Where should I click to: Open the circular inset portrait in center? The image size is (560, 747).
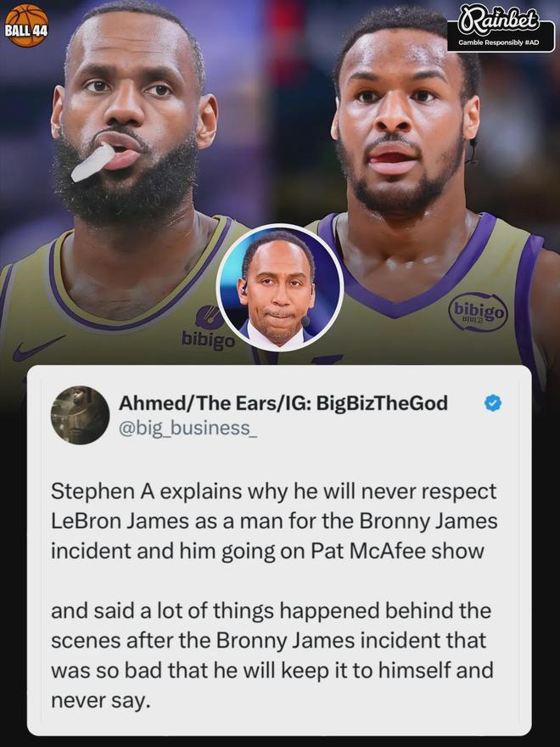click(x=280, y=287)
